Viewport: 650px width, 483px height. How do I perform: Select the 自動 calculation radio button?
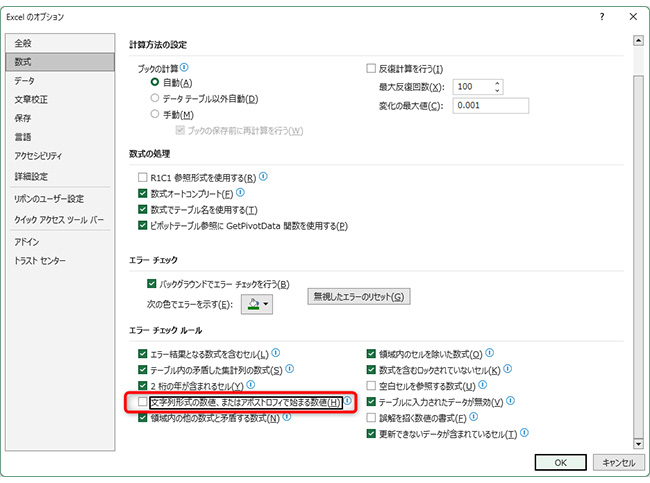point(155,82)
